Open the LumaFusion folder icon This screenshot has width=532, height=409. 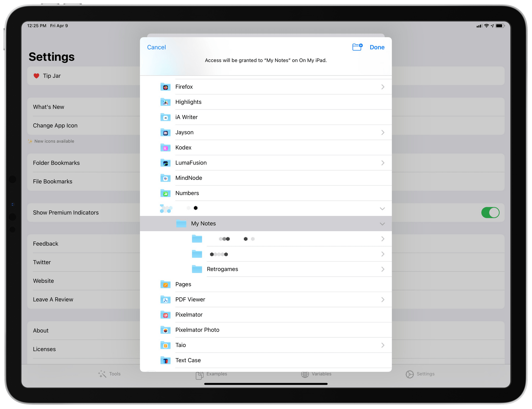tap(165, 163)
